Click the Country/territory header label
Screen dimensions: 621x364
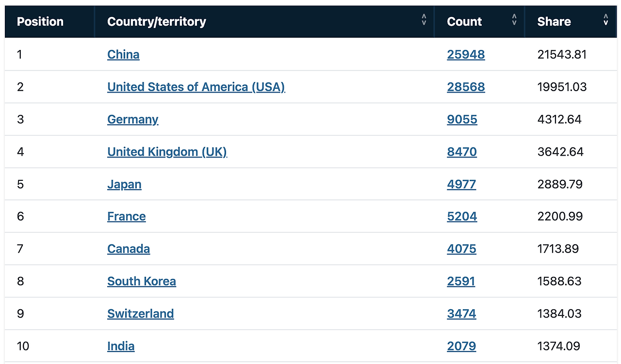point(157,22)
